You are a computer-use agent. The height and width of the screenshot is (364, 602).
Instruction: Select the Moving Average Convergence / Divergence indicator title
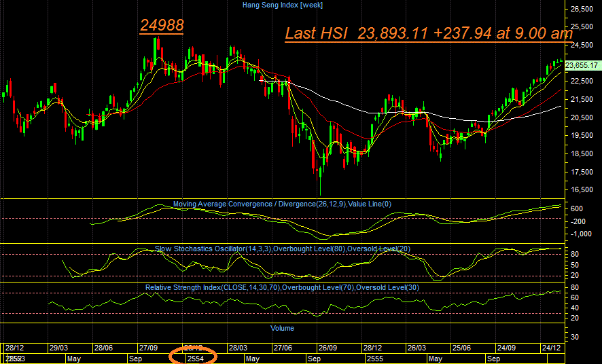pyautogui.click(x=282, y=204)
